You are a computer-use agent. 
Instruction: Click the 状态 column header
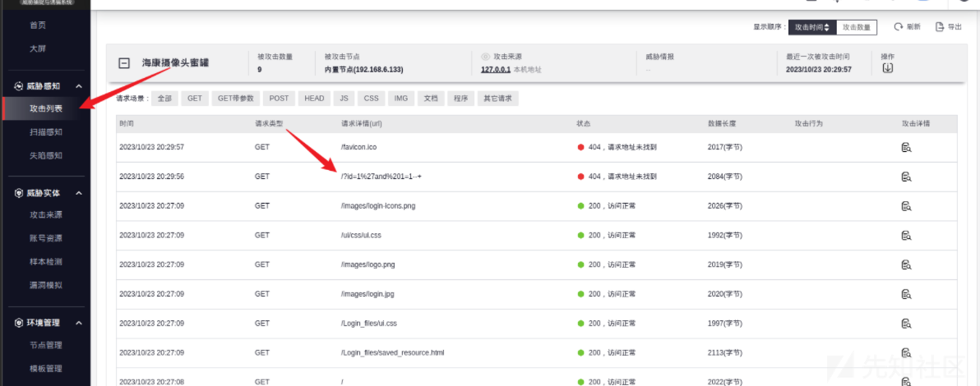[583, 124]
